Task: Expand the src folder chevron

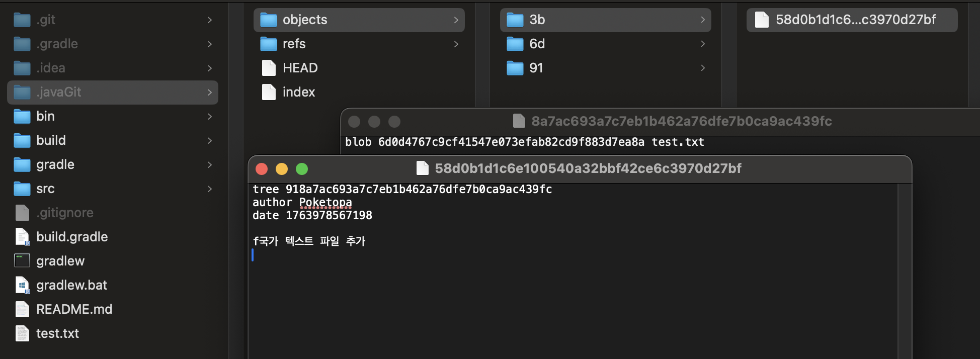Action: (209, 189)
